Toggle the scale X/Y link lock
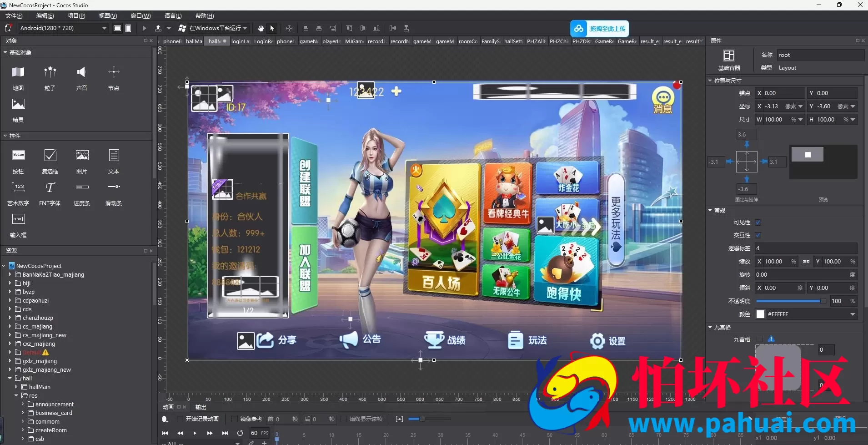 point(806,262)
